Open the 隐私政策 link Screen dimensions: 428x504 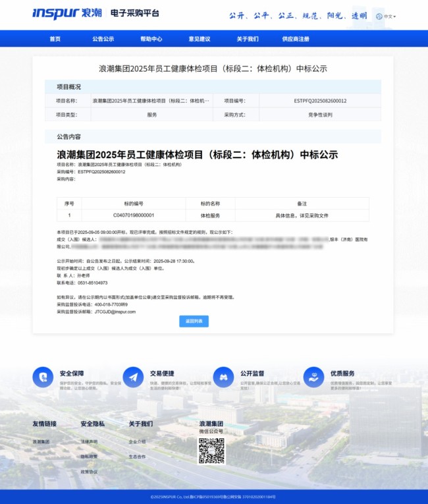pos(89,457)
